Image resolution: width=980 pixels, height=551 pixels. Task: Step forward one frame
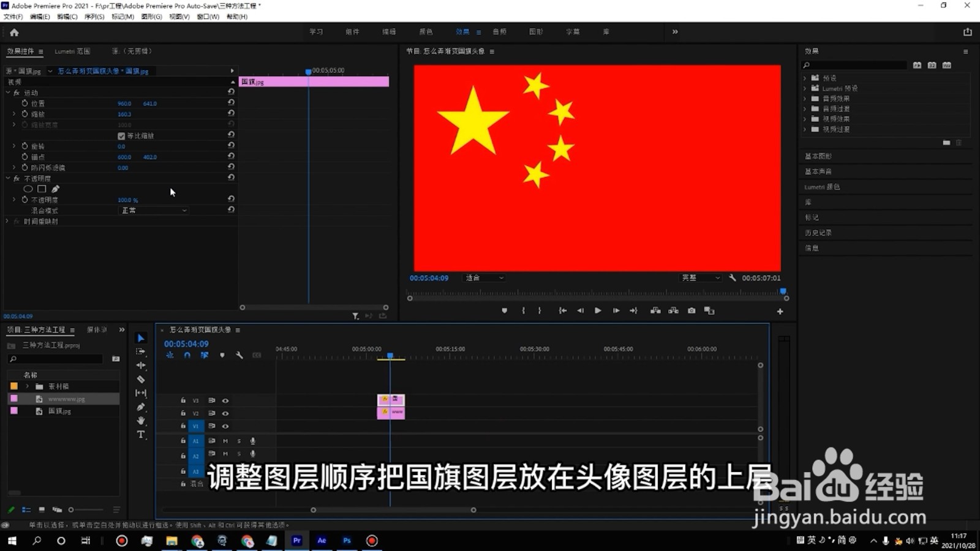click(x=616, y=311)
